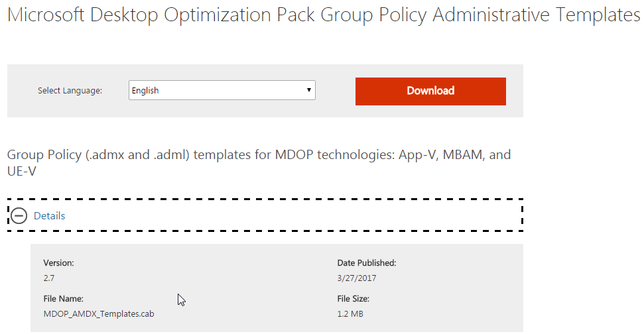644x334 pixels.
Task: Click the File Size label
Action: click(x=354, y=299)
